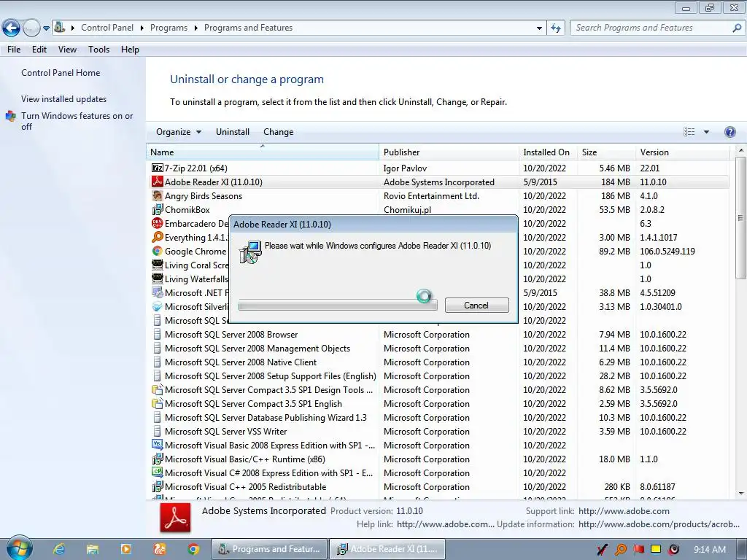Open the http://www.adobe.com support link
The width and height of the screenshot is (747, 560).
coord(624,511)
